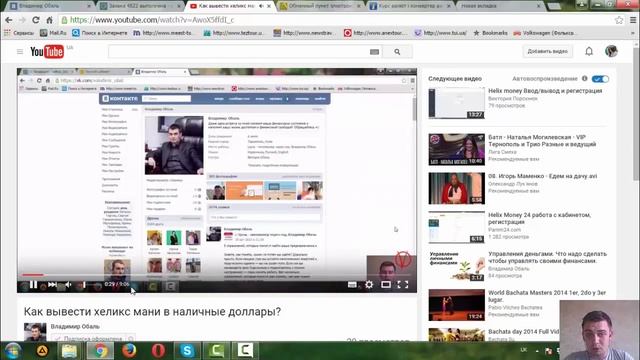
Task: Open the Bookmarks folder in the bar
Action: pos(490,33)
